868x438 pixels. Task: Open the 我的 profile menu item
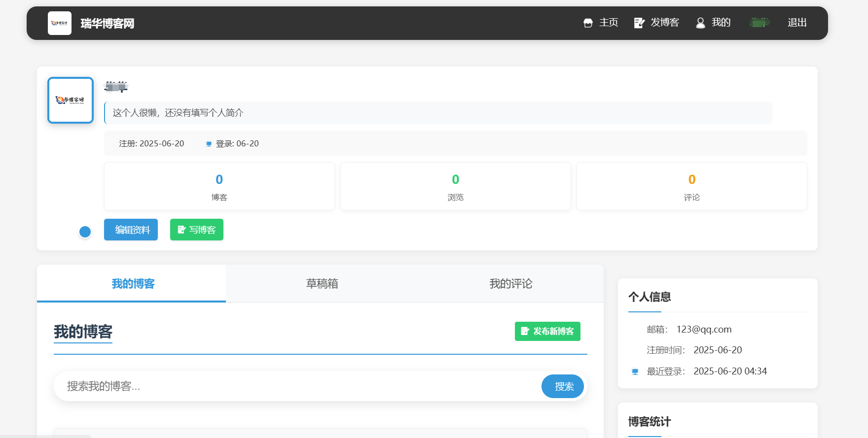tap(713, 23)
